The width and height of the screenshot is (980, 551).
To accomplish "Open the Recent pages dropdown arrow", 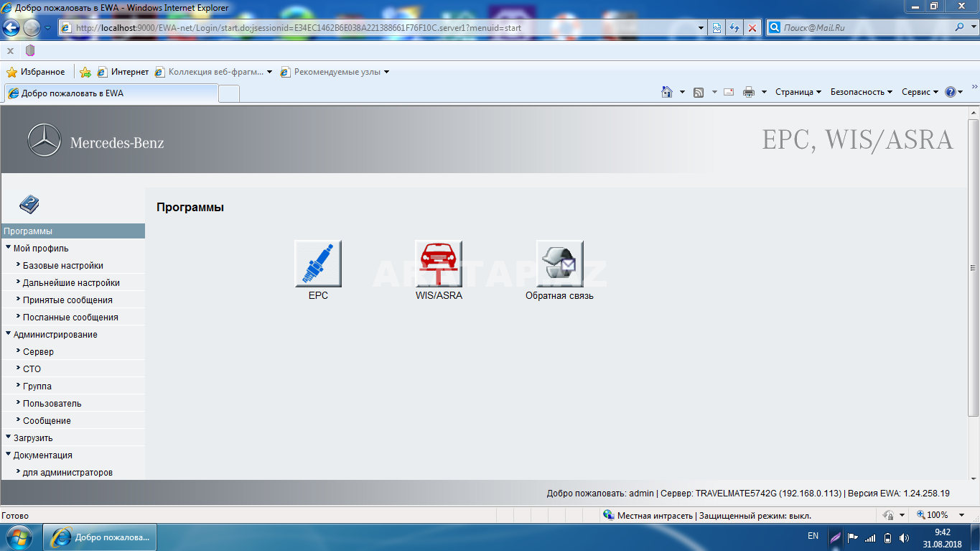I will [x=47, y=28].
